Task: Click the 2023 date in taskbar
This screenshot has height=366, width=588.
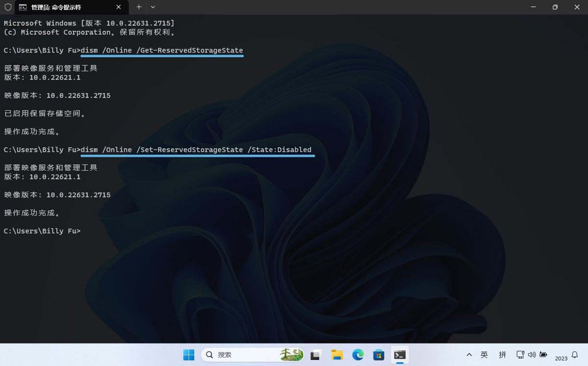Action: (x=561, y=359)
